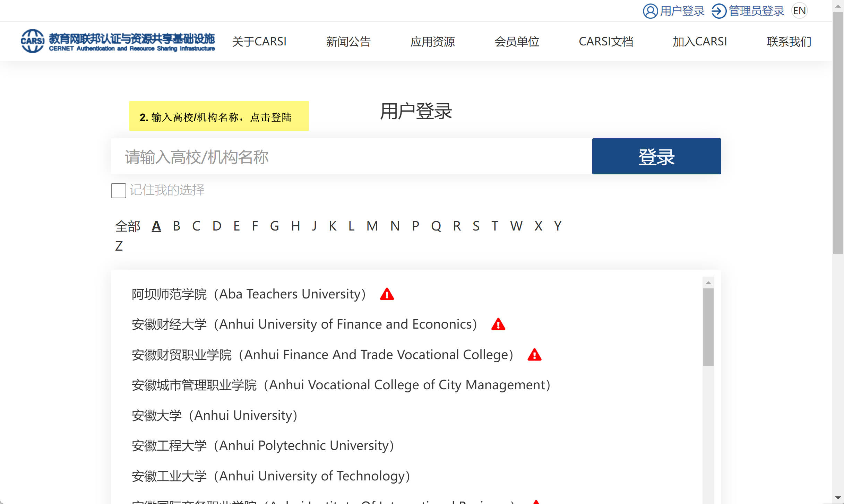The height and width of the screenshot is (504, 844).
Task: Click the page scrollbar down arrow
Action: click(838, 498)
